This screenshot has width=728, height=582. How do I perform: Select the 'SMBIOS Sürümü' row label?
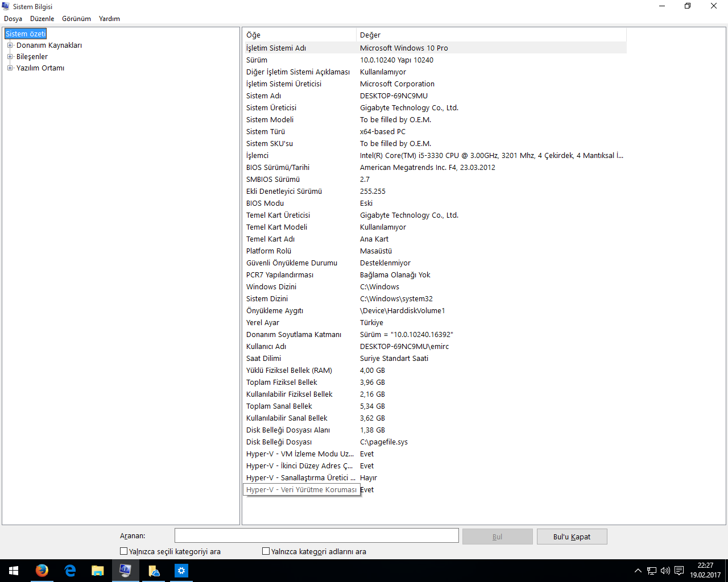pos(273,180)
